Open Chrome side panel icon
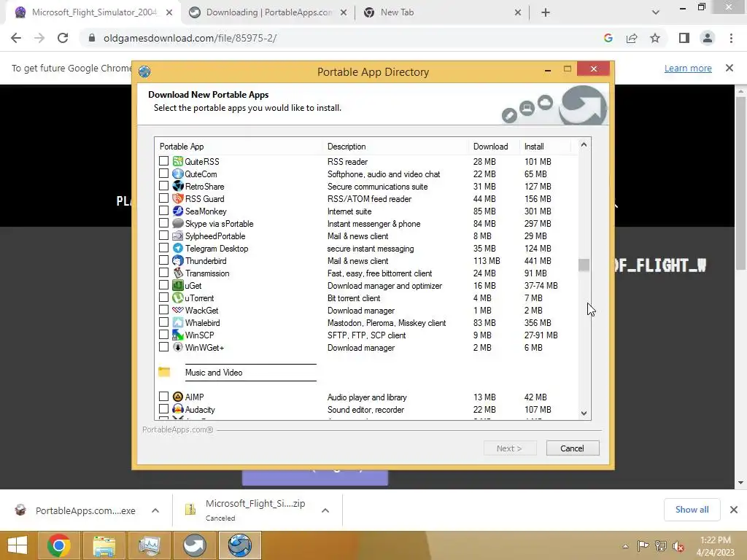 [684, 38]
